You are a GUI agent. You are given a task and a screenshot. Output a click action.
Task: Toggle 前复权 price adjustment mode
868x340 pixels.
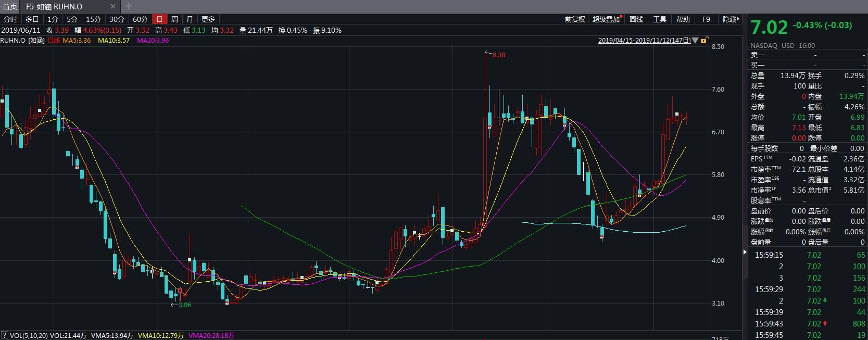[575, 19]
